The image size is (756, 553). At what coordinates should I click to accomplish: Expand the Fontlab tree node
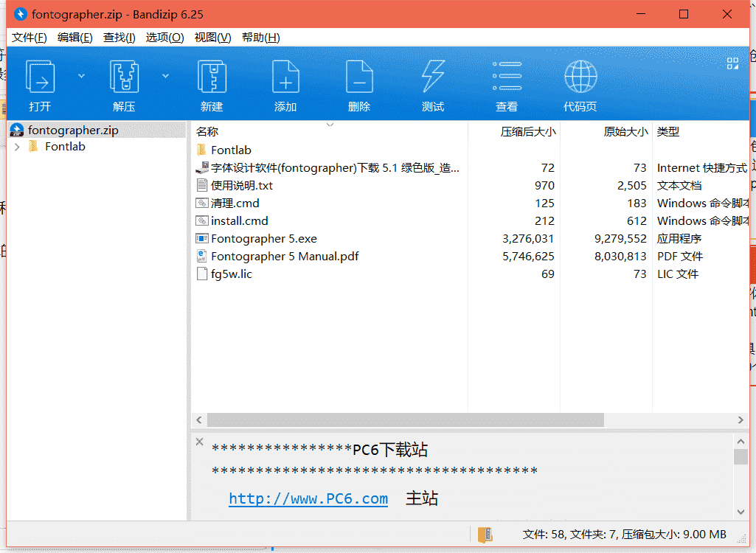coord(18,147)
